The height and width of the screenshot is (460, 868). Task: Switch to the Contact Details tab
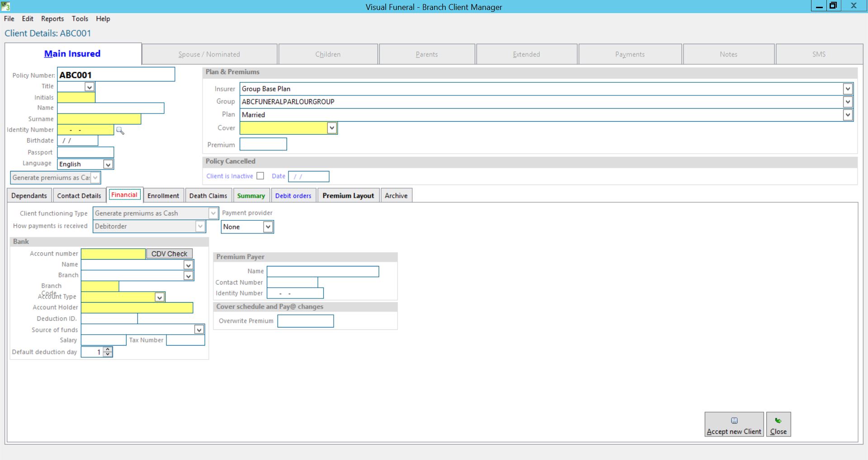pos(79,196)
